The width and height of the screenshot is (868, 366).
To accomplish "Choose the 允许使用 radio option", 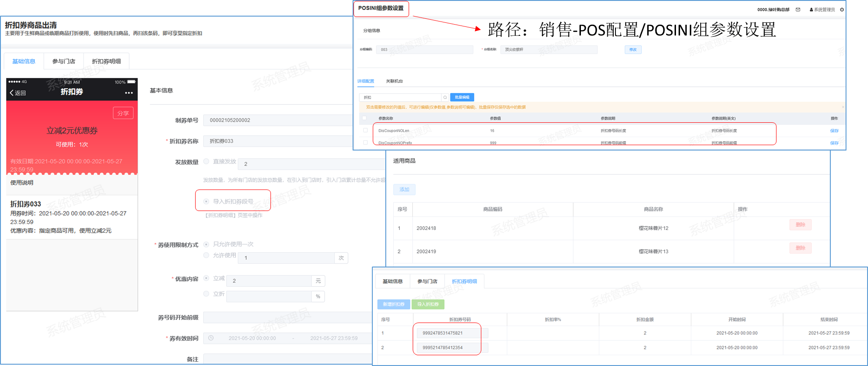I will click(206, 255).
